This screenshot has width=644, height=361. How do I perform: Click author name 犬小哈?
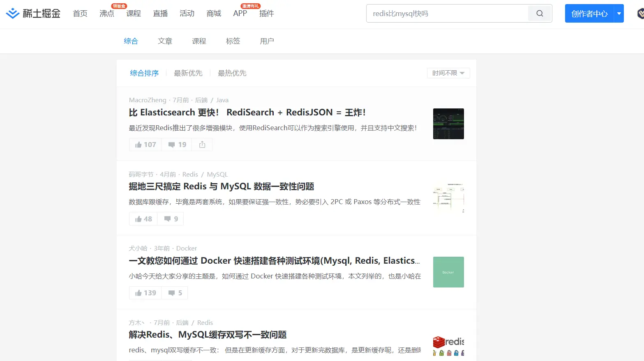coord(138,248)
